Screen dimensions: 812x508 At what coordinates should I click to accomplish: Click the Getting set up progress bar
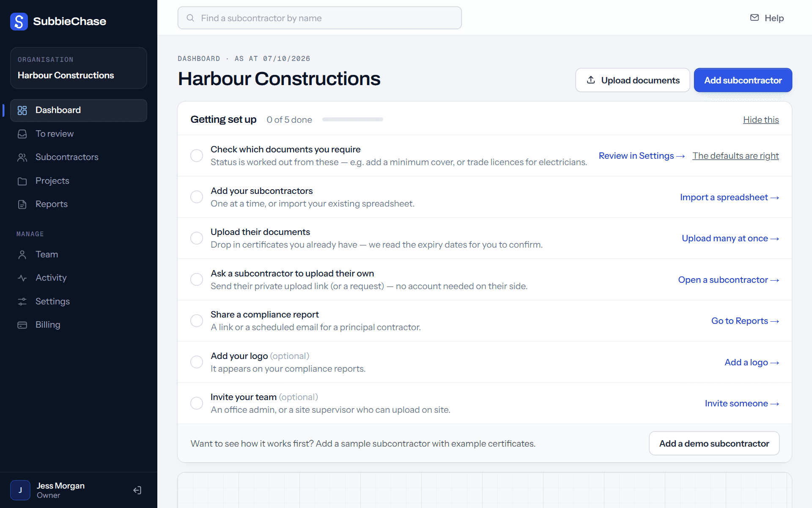pos(353,119)
